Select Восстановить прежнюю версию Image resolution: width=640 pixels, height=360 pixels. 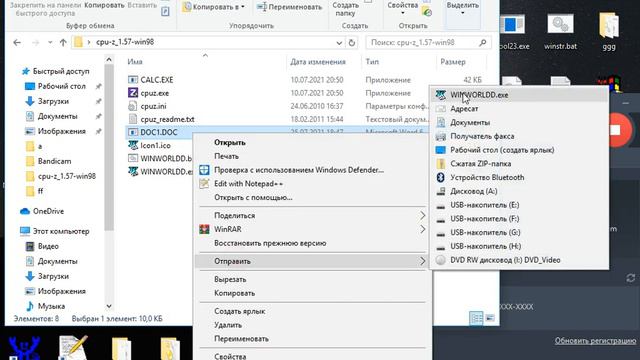click(270, 243)
